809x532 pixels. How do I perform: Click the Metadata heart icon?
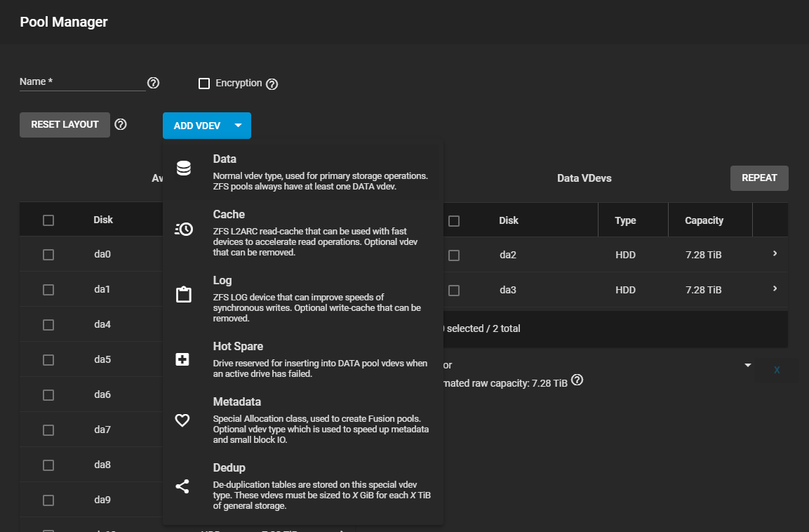[x=182, y=420]
